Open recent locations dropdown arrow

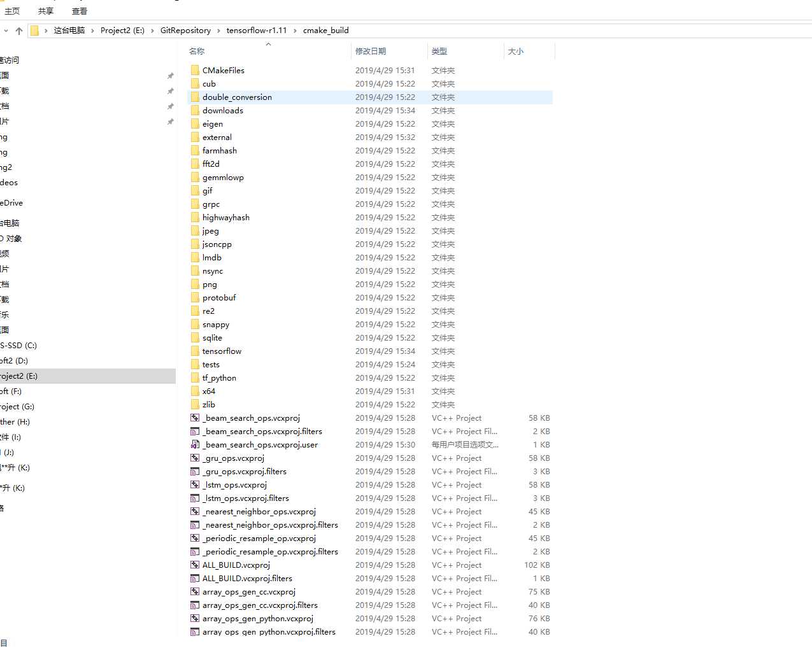pyautogui.click(x=6, y=31)
